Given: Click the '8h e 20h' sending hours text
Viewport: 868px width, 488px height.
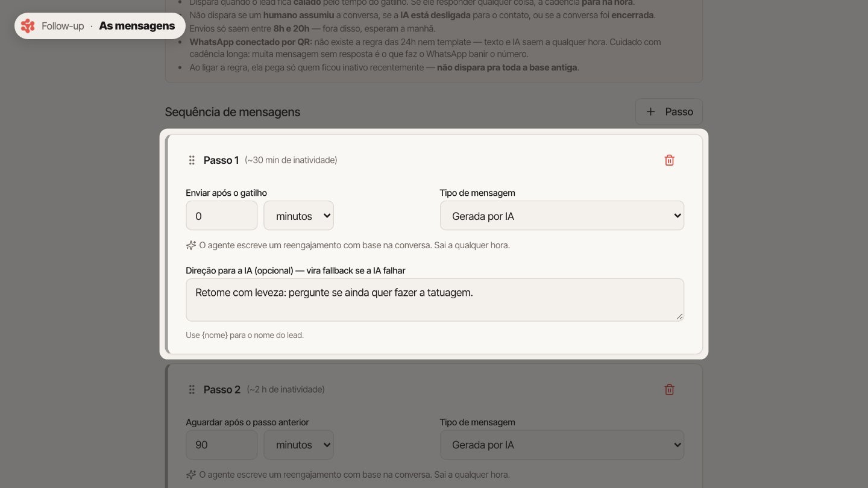Looking at the screenshot, I should [x=291, y=29].
